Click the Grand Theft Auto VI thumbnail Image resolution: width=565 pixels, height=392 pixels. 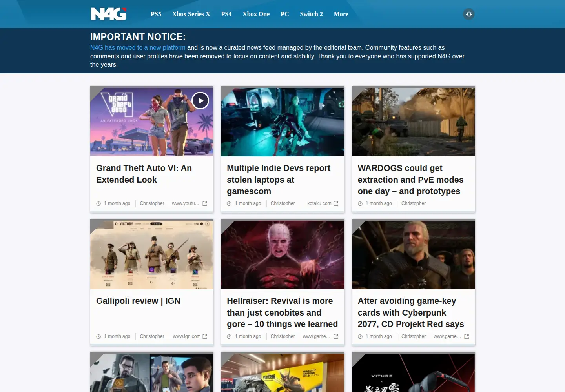(151, 122)
